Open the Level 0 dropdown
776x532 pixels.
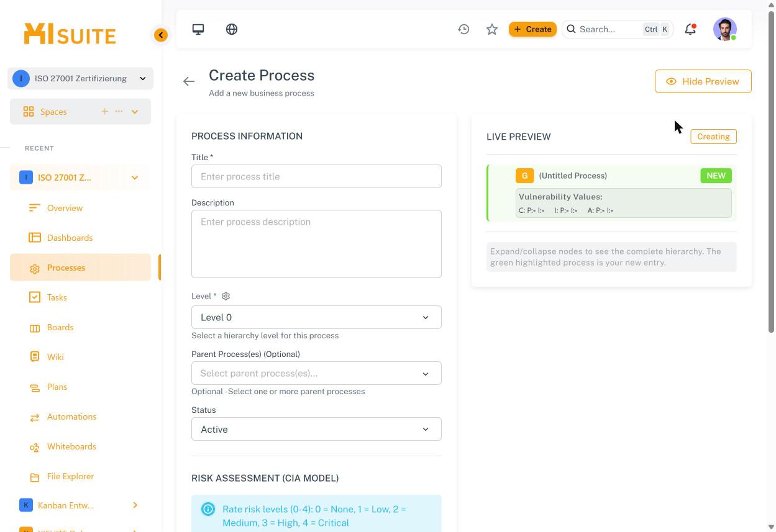(x=316, y=317)
